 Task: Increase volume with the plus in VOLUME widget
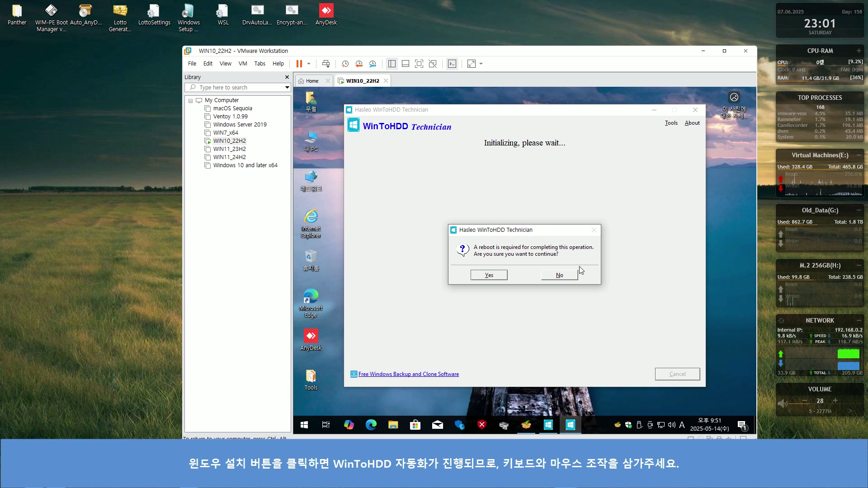(x=835, y=401)
